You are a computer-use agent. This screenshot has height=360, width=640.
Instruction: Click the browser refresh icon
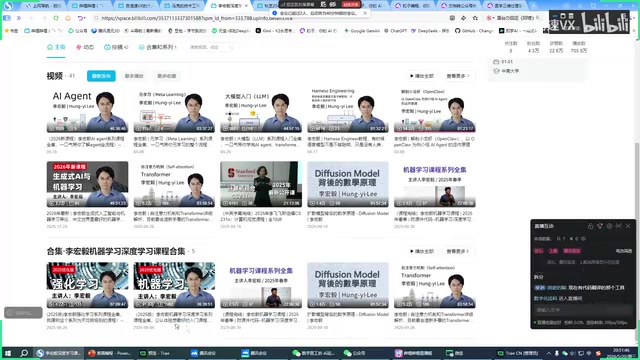point(56,18)
